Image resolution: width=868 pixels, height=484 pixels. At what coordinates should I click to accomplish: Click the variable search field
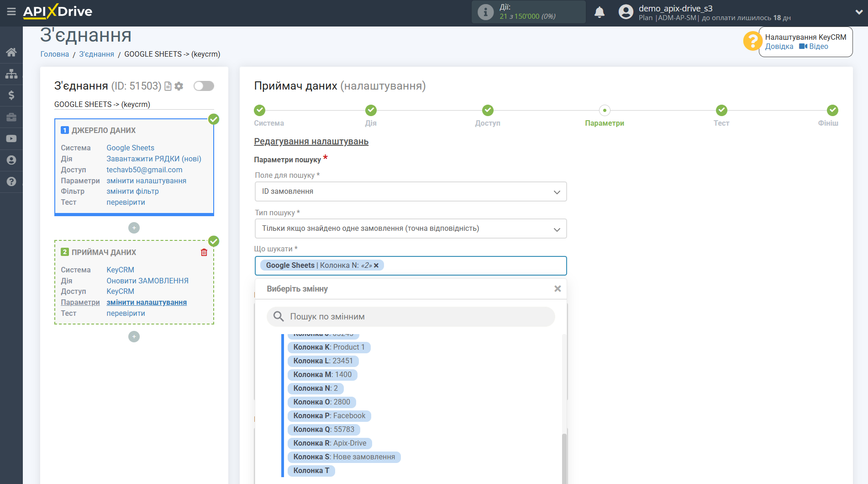[410, 317]
